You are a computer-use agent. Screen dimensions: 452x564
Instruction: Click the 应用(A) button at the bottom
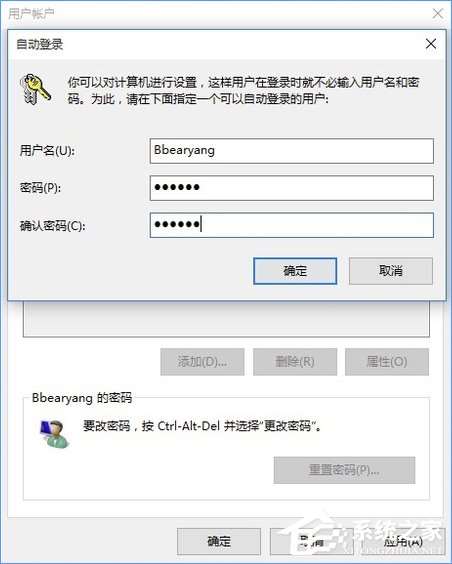[x=403, y=541]
